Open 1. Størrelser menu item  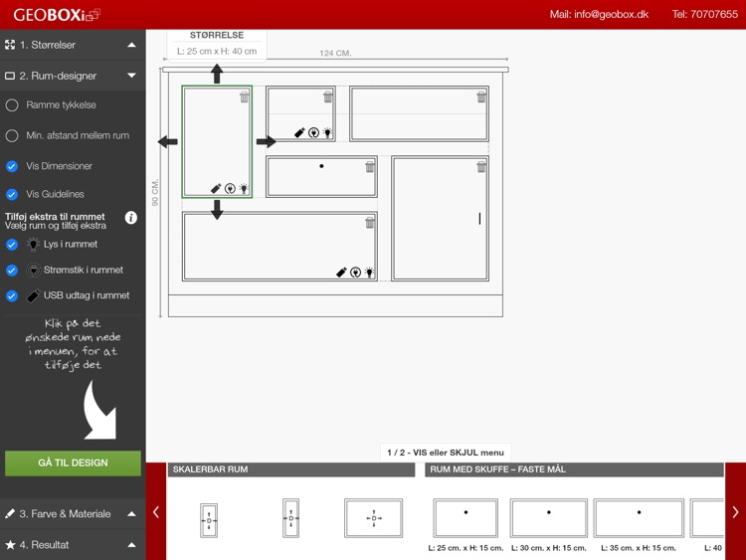click(x=73, y=45)
